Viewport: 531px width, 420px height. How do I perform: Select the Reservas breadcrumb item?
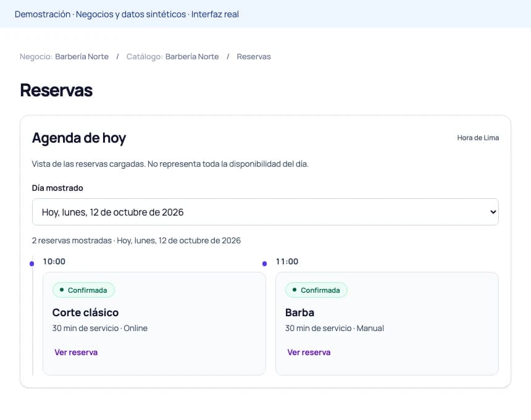click(254, 57)
